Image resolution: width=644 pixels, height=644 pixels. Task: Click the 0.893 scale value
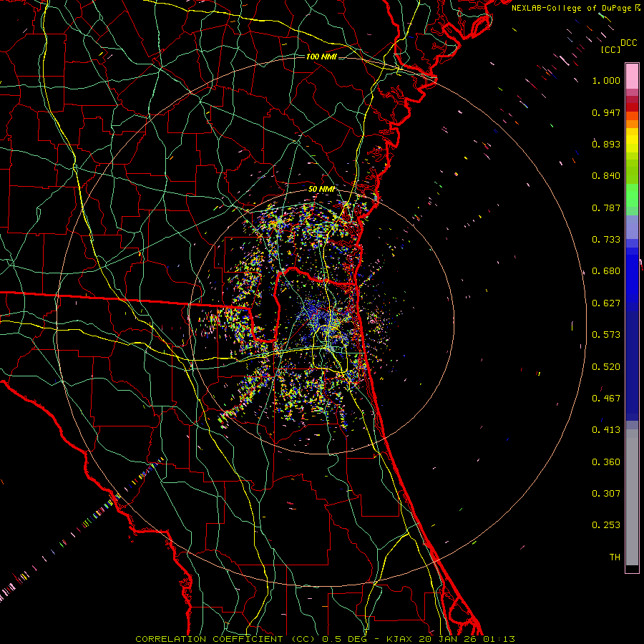click(x=606, y=144)
